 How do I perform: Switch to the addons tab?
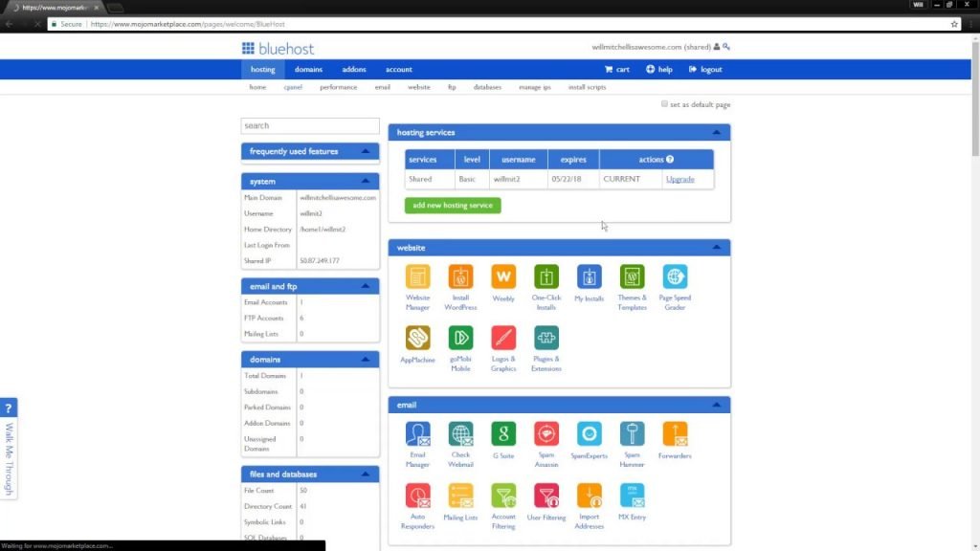(x=354, y=69)
